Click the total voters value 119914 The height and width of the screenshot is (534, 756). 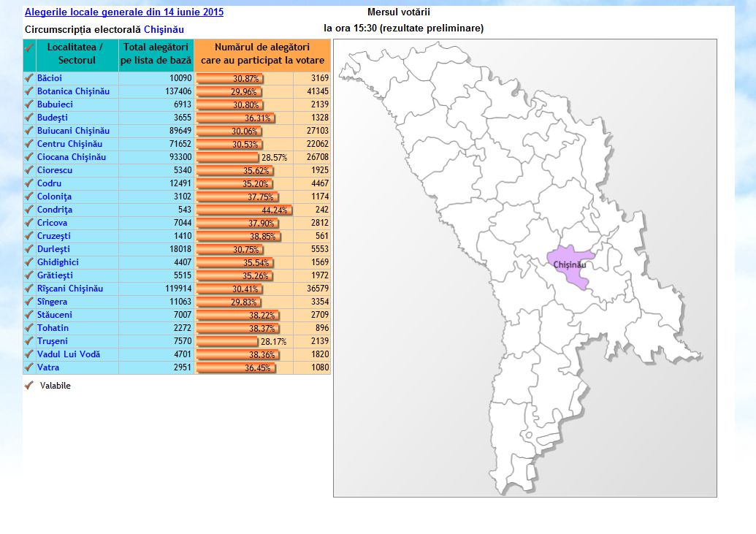coord(178,289)
